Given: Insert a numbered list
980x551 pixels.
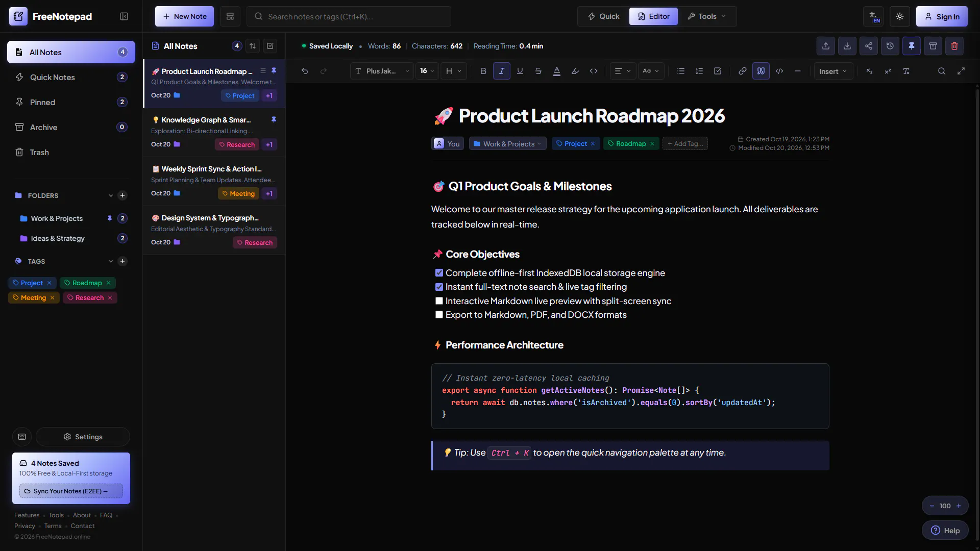Looking at the screenshot, I should pos(699,71).
